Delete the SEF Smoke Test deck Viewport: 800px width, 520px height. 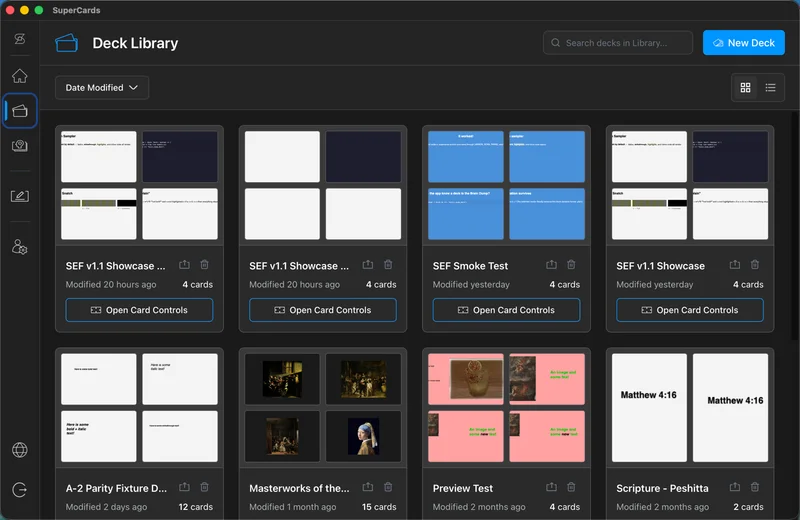(x=571, y=264)
